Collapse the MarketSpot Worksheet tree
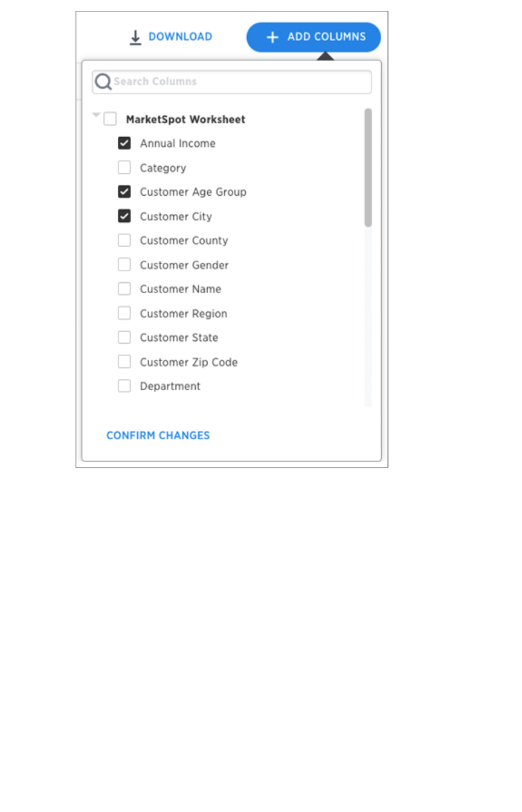The image size is (522, 812). click(96, 115)
